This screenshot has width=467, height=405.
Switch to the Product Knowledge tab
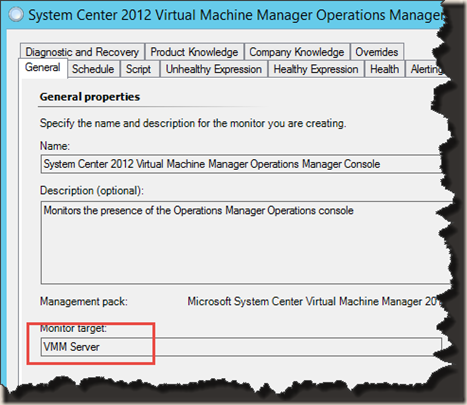[194, 52]
